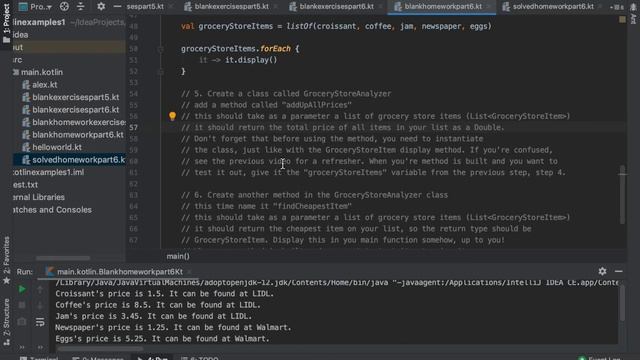Image resolution: width=640 pixels, height=360 pixels.
Task: Click the Project panel horizontal scrollbar
Action: (63, 258)
